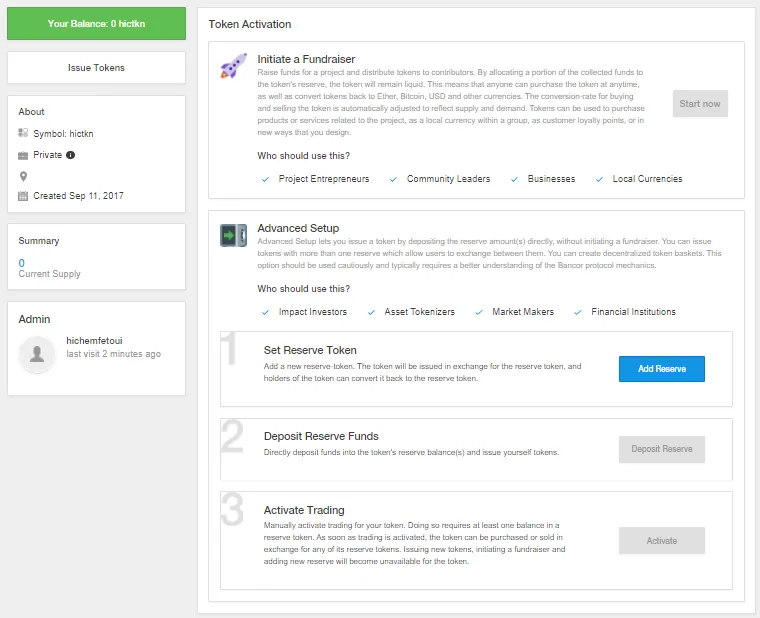
Task: Click the admin avatar picture
Action: coord(37,354)
